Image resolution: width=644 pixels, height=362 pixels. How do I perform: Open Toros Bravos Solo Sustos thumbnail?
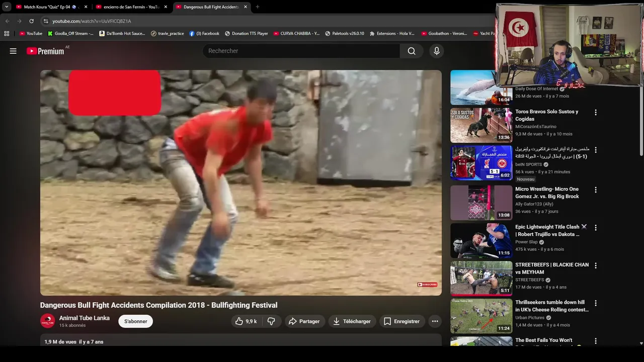pyautogui.click(x=481, y=125)
